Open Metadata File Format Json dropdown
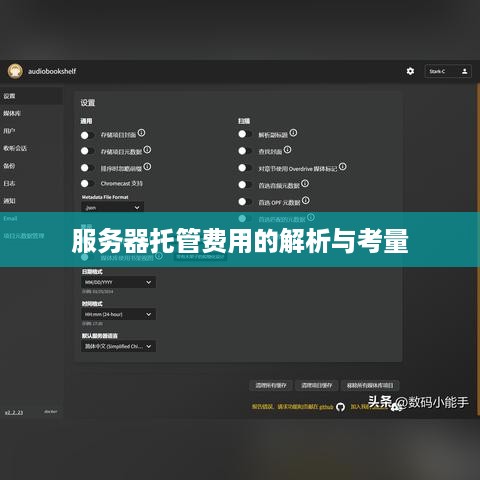Viewport: 480px width, 480px height. click(113, 207)
